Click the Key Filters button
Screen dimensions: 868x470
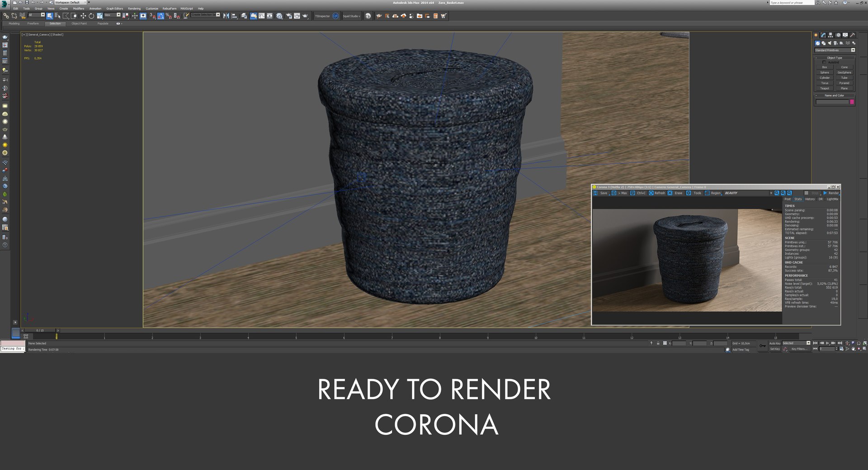[x=799, y=349]
